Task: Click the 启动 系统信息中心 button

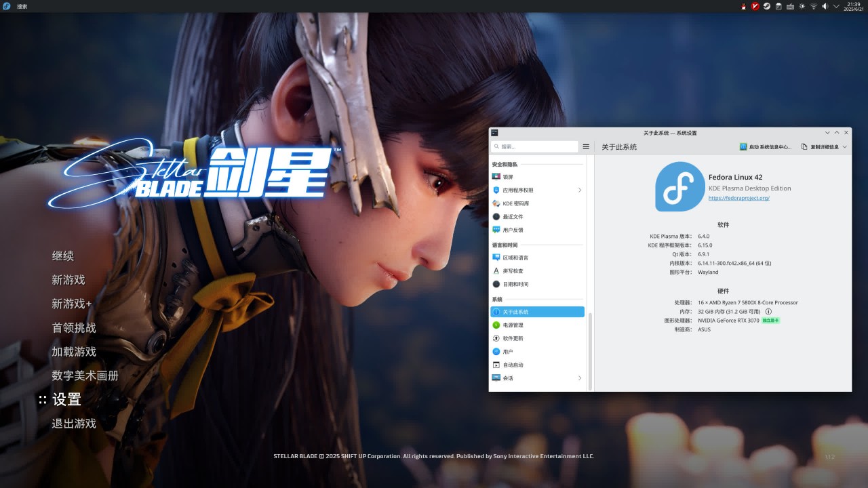Action: pos(766,146)
